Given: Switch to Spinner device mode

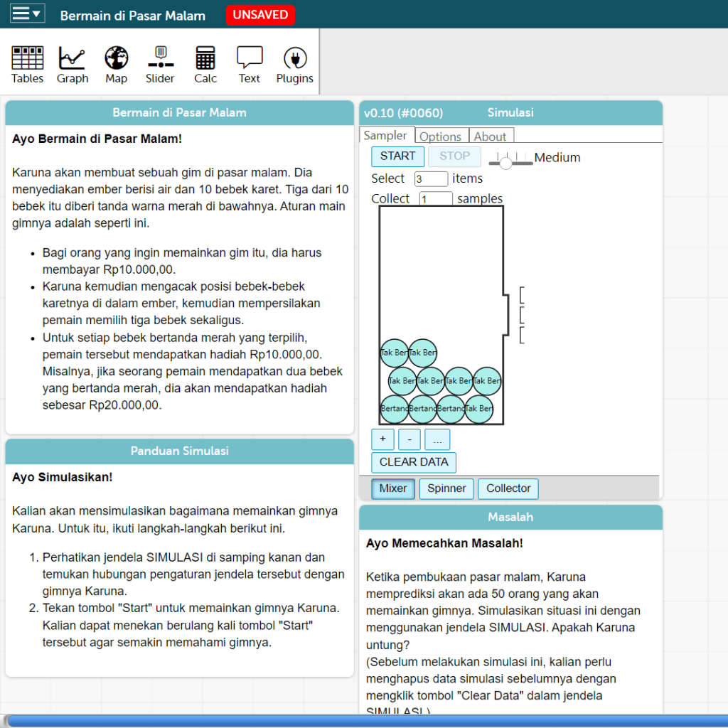Looking at the screenshot, I should point(446,488).
